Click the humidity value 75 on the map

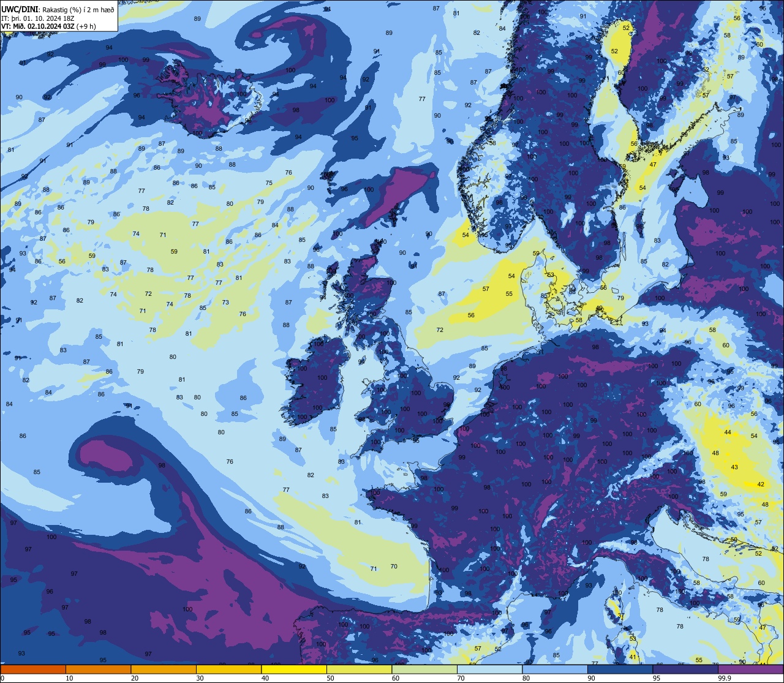(269, 183)
